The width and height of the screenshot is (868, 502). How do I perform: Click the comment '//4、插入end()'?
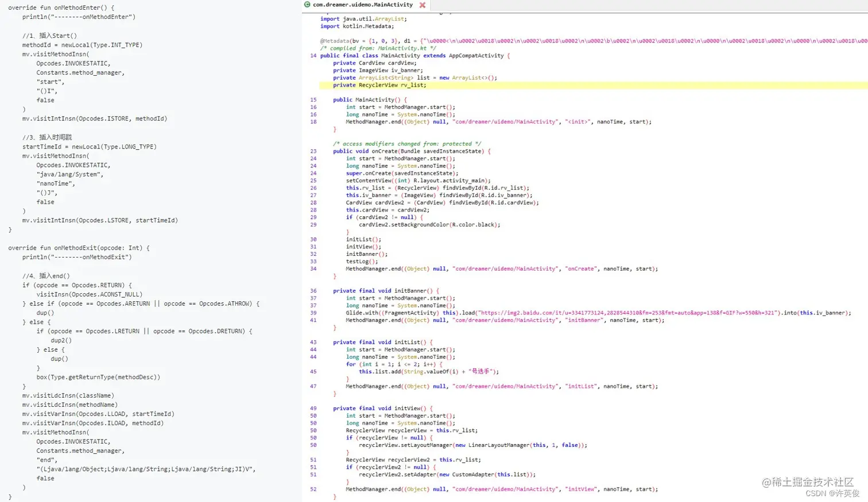[46, 276]
